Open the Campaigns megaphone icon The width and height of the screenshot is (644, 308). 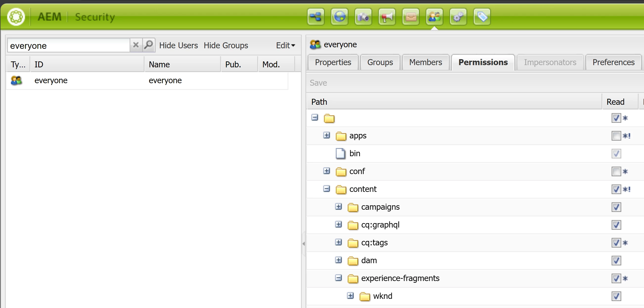(x=387, y=17)
